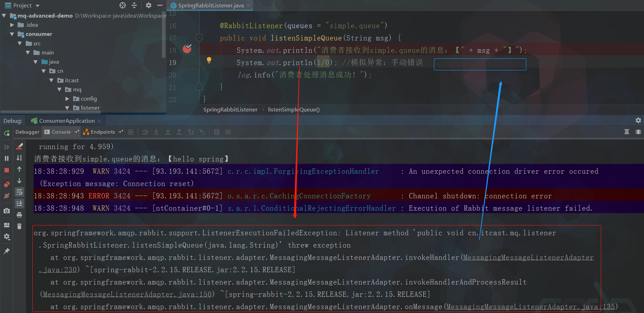Stop the debug session with the red square
The width and height of the screenshot is (644, 313).
click(7, 170)
